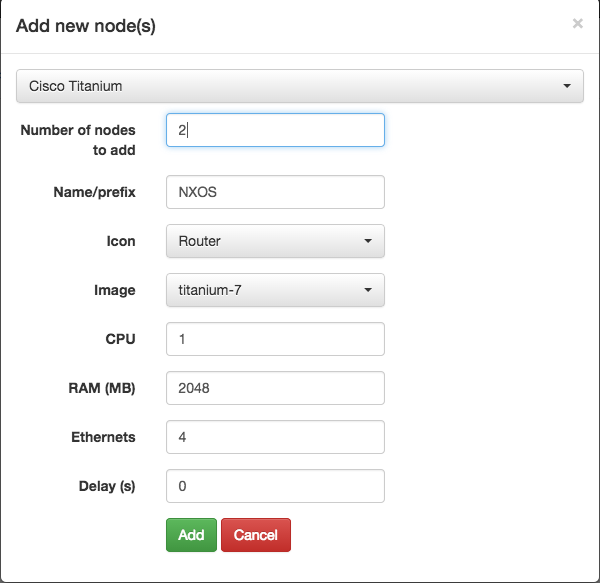Close the Add new node(s) dialog
Image resolution: width=600 pixels, height=583 pixels.
tap(577, 24)
